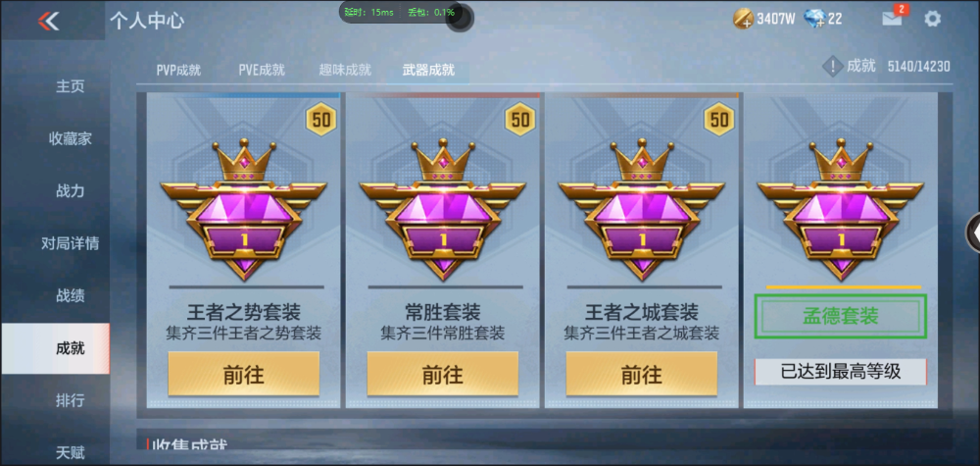Switch to the PVE成就 tab
This screenshot has width=980, height=466.
point(262,70)
